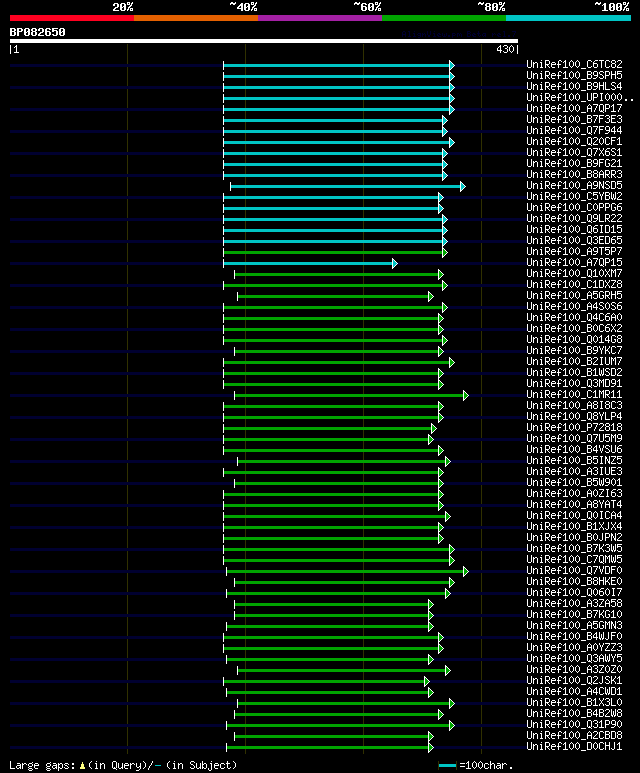Screen dimensions: 640x773
Task: Click the UniRef100_Q4C6A0 label
Action: point(574,317)
